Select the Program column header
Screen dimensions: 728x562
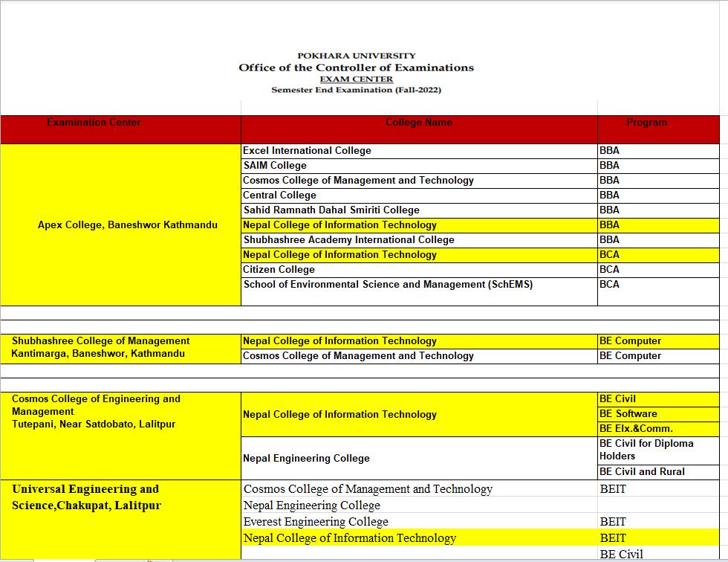[646, 123]
